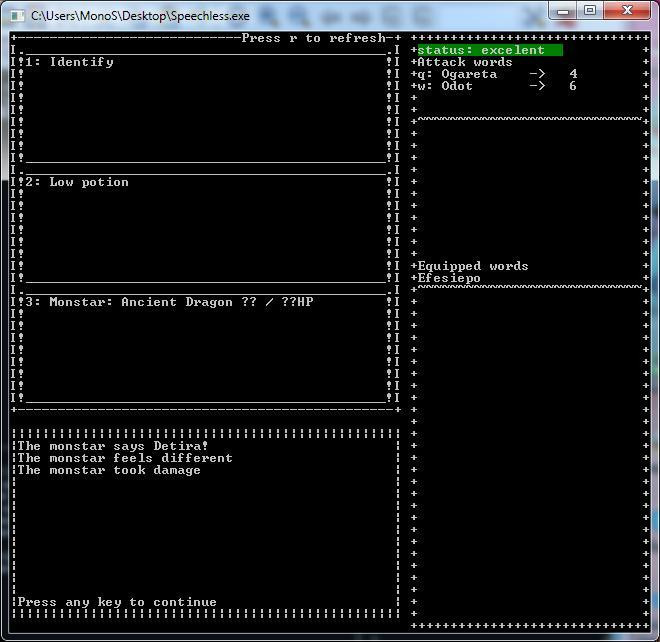Click log line 'The monstar took damage'
Image resolution: width=660 pixels, height=642 pixels.
pyautogui.click(x=109, y=470)
